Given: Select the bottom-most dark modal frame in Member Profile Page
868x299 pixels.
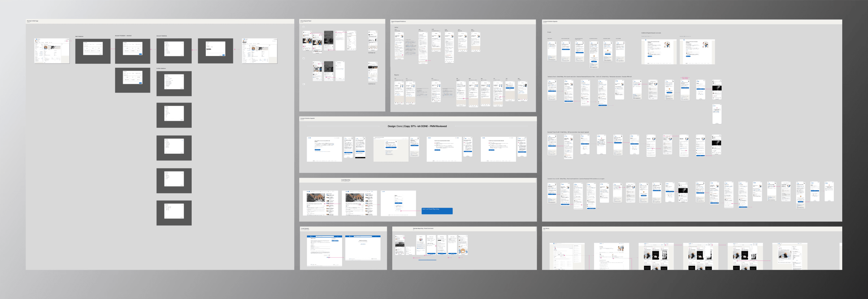Looking at the screenshot, I should 174,213.
